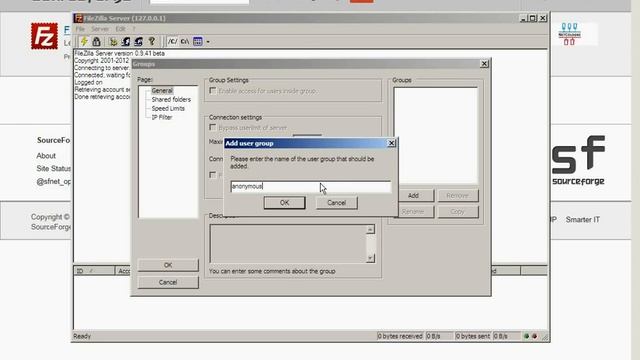This screenshot has height=360, width=640.
Task: Click the FileZilla Server title bar icon
Action: (x=79, y=18)
